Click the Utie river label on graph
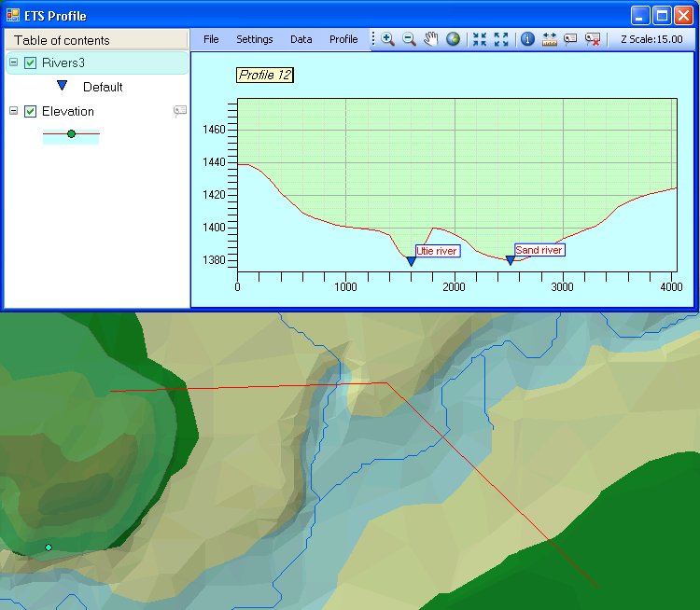Image resolution: width=700 pixels, height=610 pixels. pos(437,251)
